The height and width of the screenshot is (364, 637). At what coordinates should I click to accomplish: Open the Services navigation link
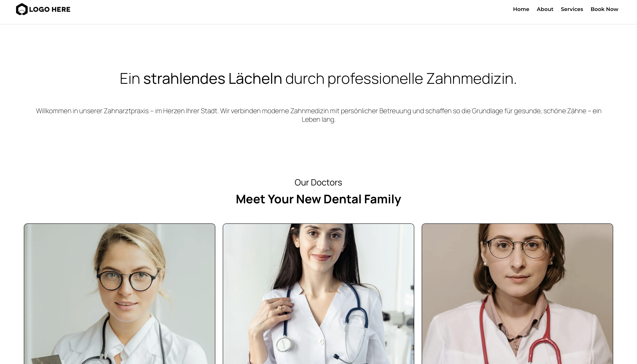click(x=572, y=9)
